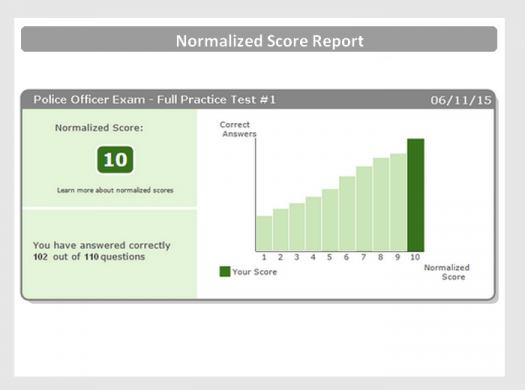
Task: Click the bar for normalized score 3
Action: pyautogui.click(x=297, y=227)
